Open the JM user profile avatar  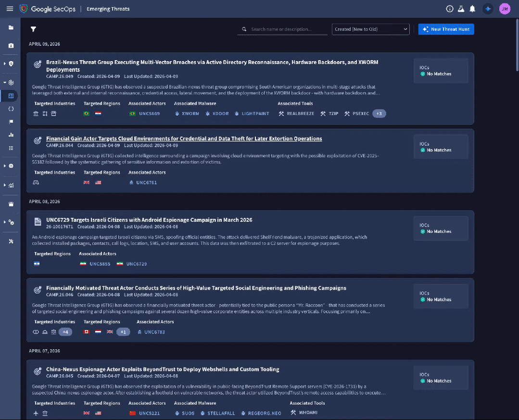505,9
